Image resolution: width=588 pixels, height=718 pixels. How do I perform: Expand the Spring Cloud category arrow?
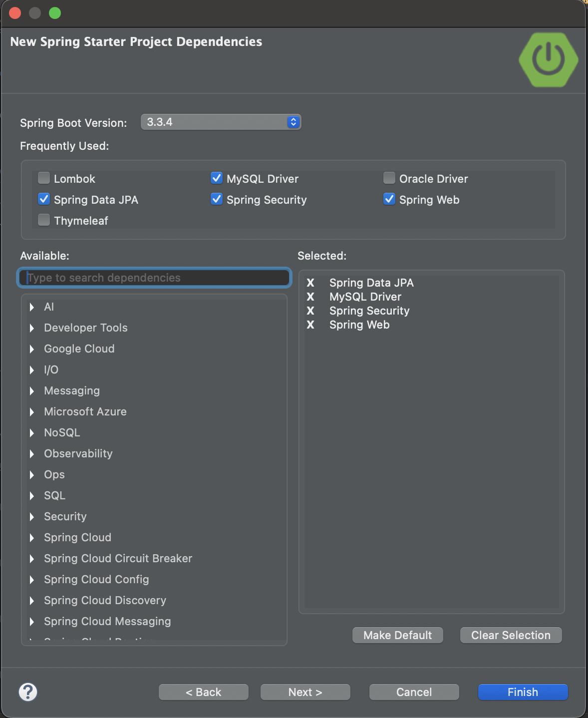point(32,538)
